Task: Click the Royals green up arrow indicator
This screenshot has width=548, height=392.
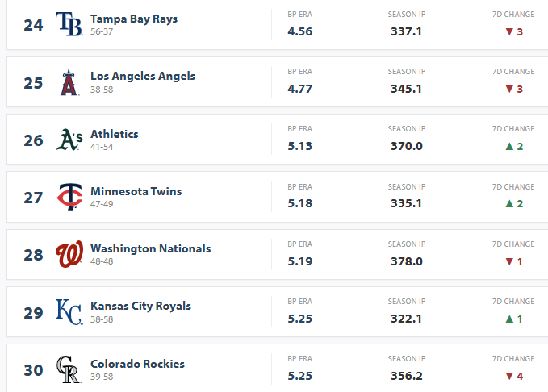Action: [x=509, y=319]
